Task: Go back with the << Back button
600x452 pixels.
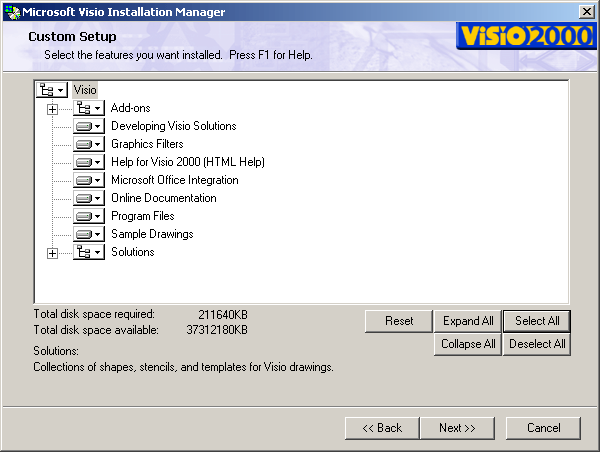Action: click(382, 428)
